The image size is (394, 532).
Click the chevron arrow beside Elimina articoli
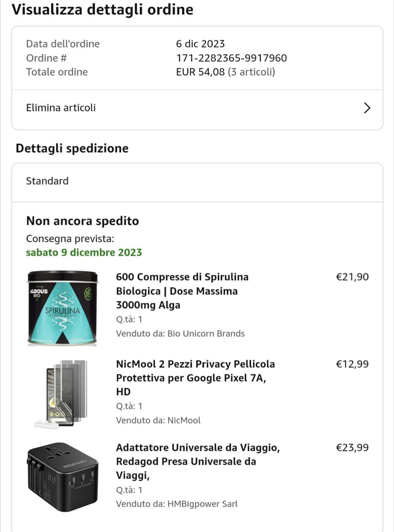(367, 108)
